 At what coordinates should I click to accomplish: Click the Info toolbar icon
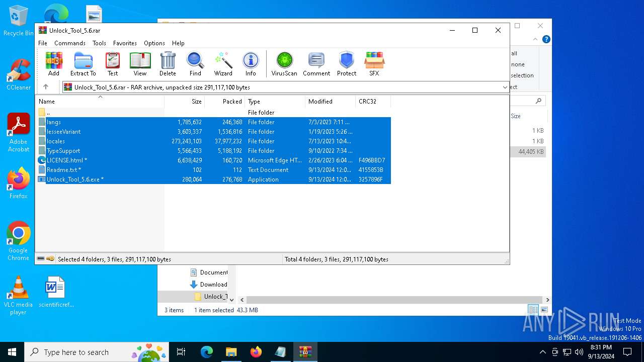point(251,64)
